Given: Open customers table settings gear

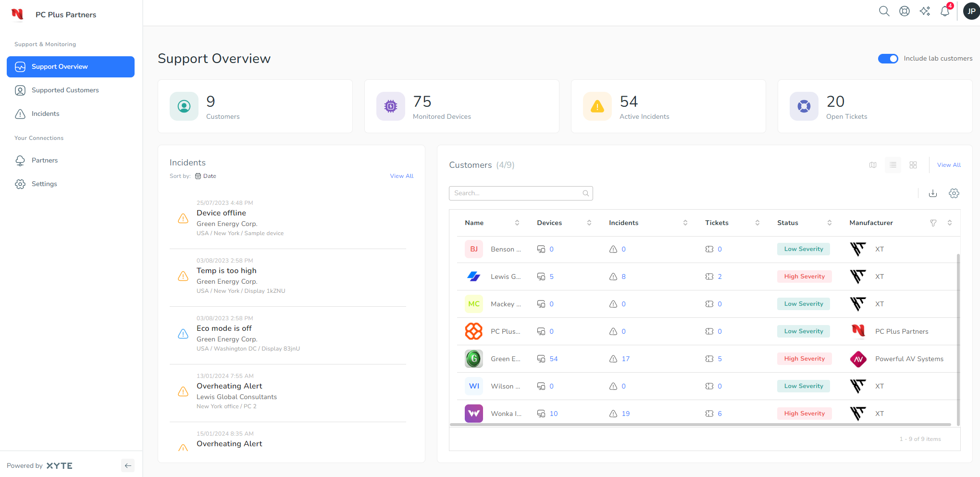Looking at the screenshot, I should tap(954, 193).
